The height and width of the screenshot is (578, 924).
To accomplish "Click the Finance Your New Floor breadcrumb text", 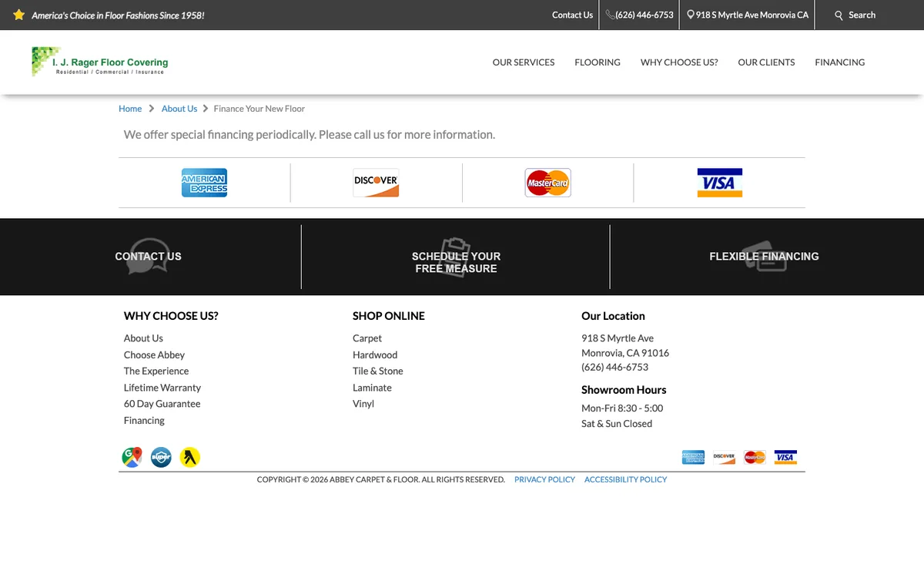I will pyautogui.click(x=259, y=109).
